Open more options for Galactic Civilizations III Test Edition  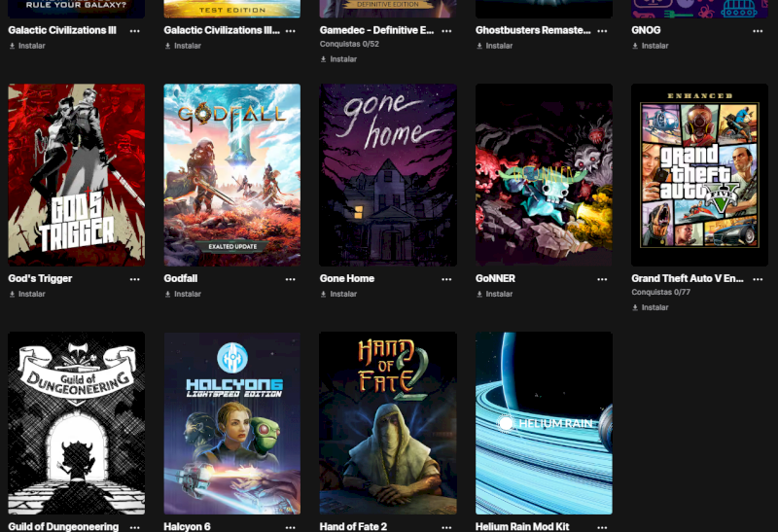point(290,31)
